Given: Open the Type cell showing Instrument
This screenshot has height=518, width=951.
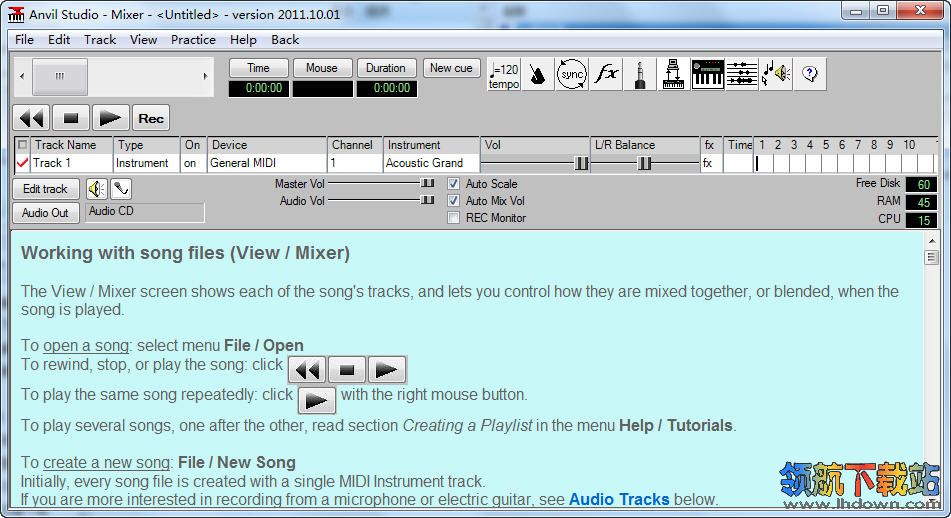Looking at the screenshot, I should coord(146,163).
